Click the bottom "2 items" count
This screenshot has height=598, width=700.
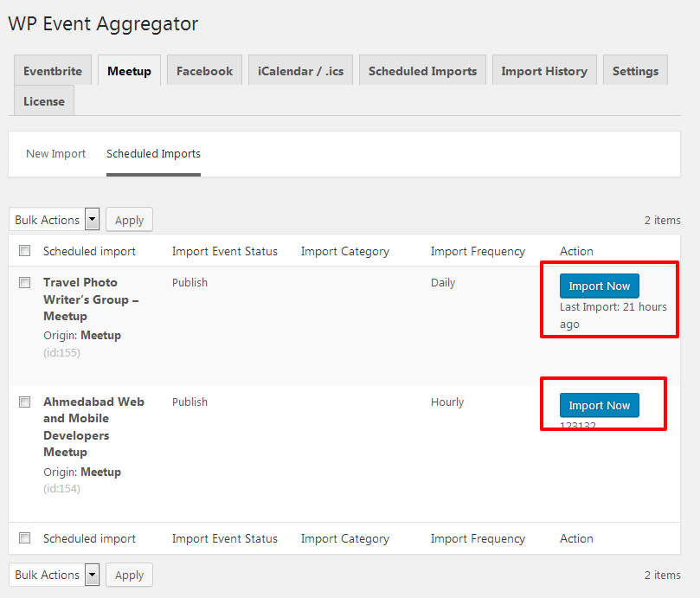click(x=663, y=575)
